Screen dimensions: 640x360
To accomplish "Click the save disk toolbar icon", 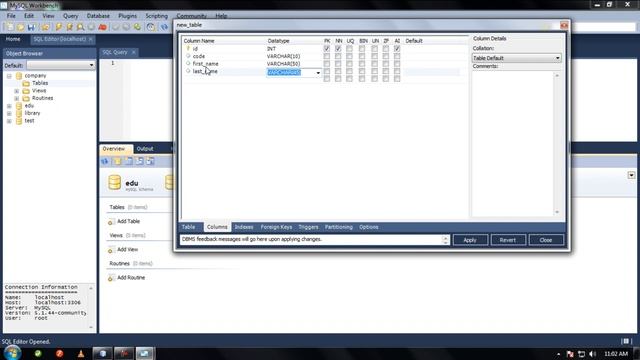I will 31,27.
